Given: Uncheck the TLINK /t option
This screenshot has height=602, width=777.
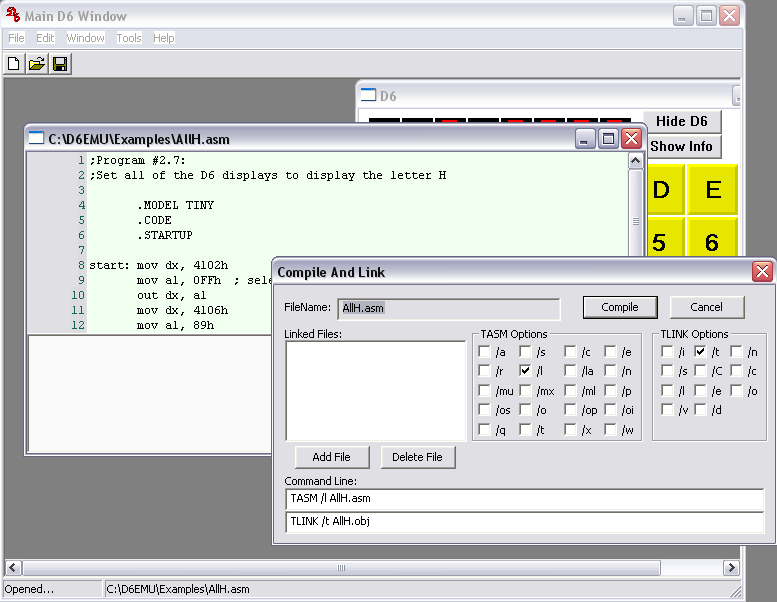Looking at the screenshot, I should pos(701,352).
